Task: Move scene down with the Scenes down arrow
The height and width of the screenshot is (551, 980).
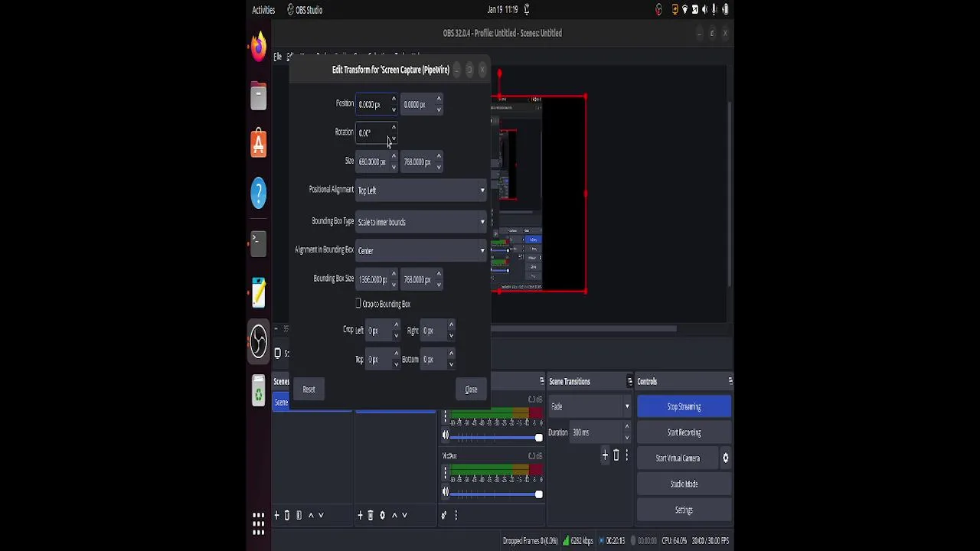Action: coord(321,515)
